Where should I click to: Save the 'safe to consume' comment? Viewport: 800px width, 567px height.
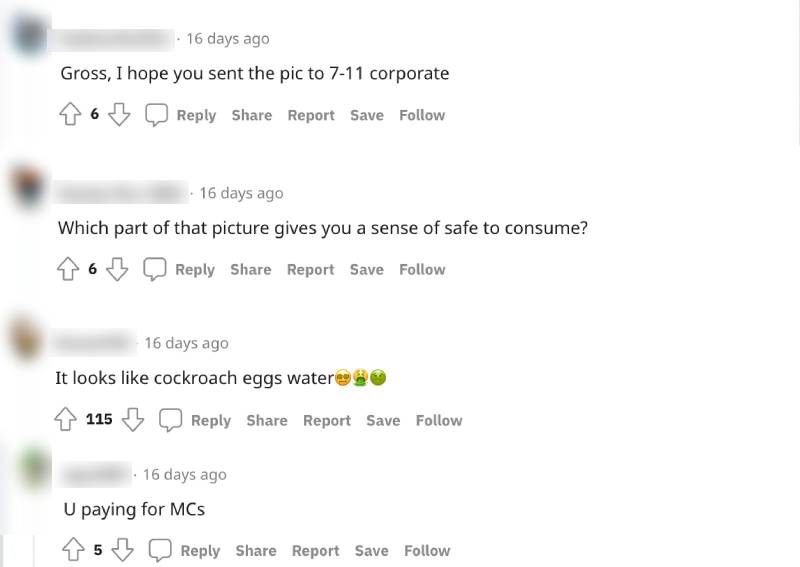366,269
